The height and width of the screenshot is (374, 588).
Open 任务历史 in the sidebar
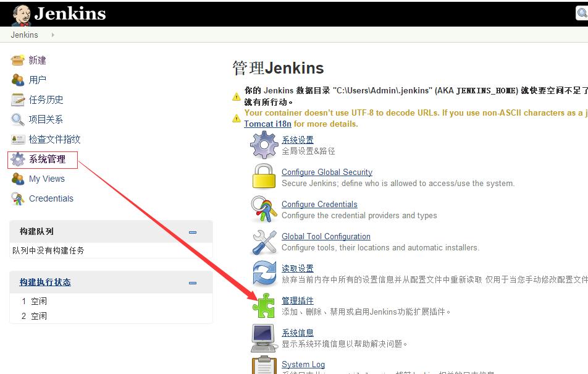click(46, 100)
